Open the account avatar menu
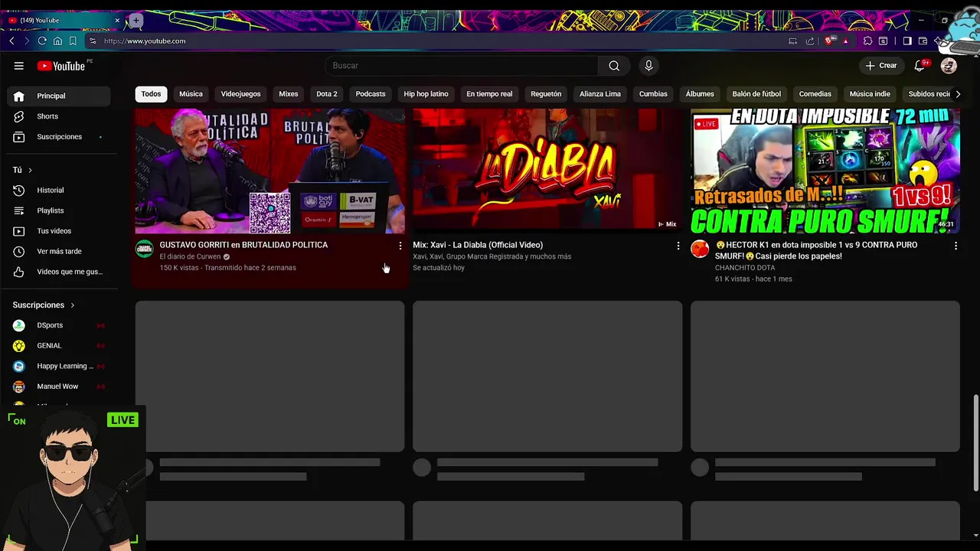 949,66
